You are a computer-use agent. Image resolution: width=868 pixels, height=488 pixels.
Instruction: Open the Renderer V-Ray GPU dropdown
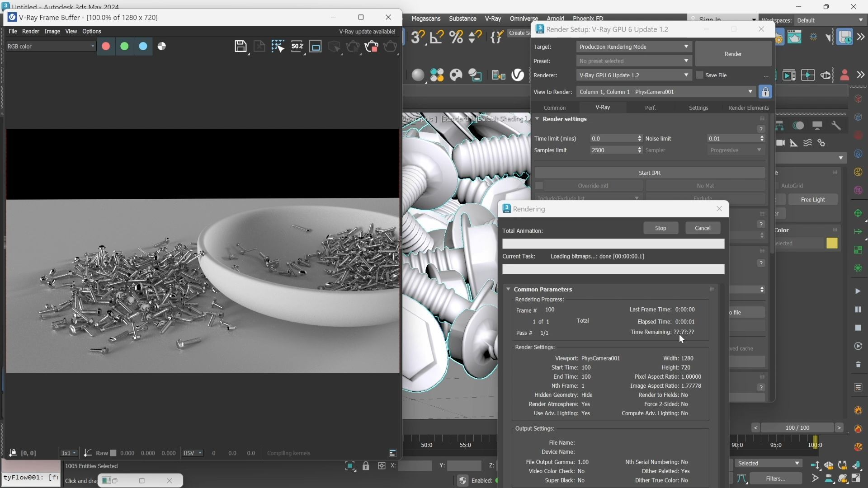pyautogui.click(x=633, y=75)
